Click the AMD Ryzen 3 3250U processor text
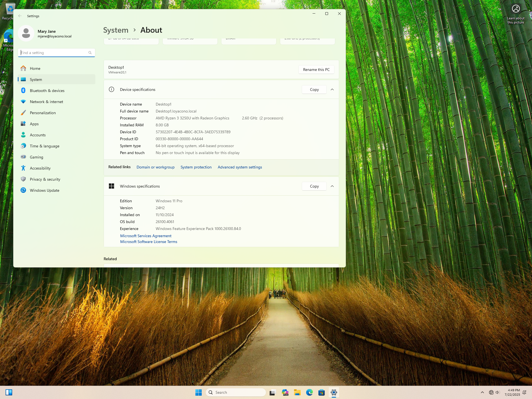Image resolution: width=532 pixels, height=399 pixels. pyautogui.click(x=193, y=118)
